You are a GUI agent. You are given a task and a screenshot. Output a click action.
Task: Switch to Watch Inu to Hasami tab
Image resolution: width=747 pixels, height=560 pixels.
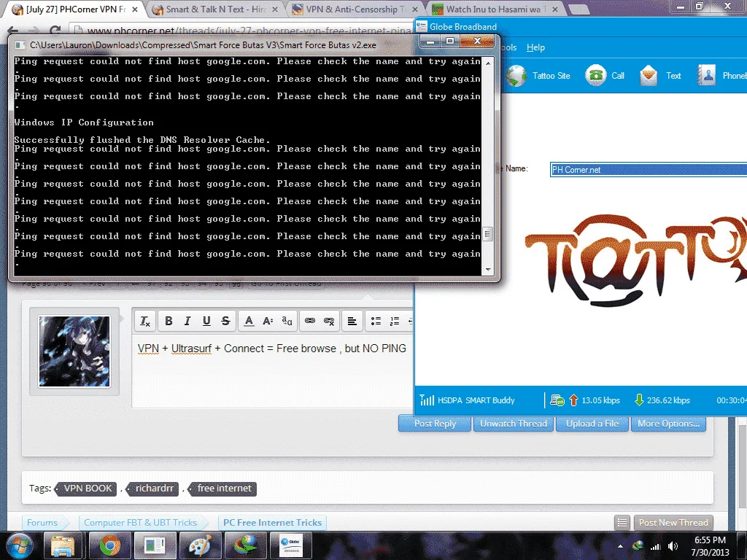point(495,9)
